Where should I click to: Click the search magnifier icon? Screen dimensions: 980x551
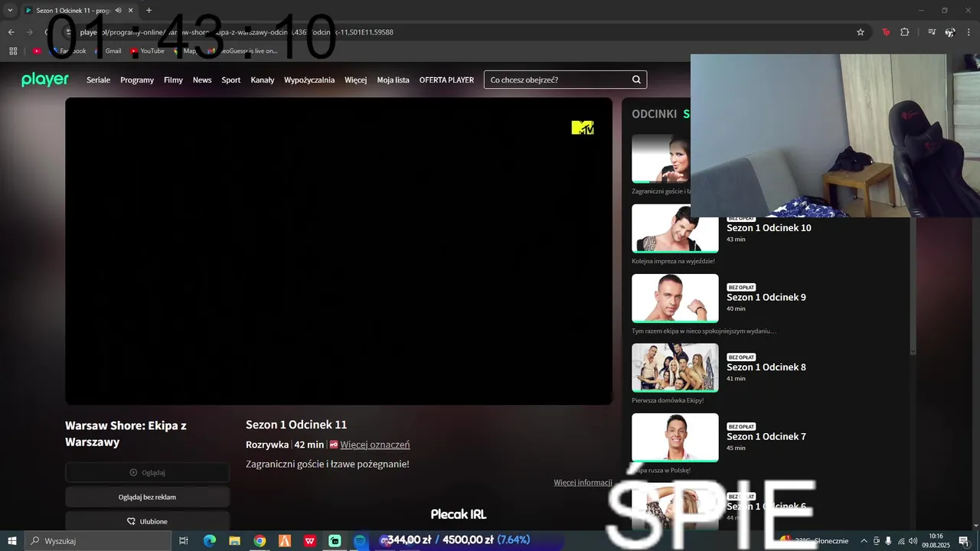coord(636,80)
